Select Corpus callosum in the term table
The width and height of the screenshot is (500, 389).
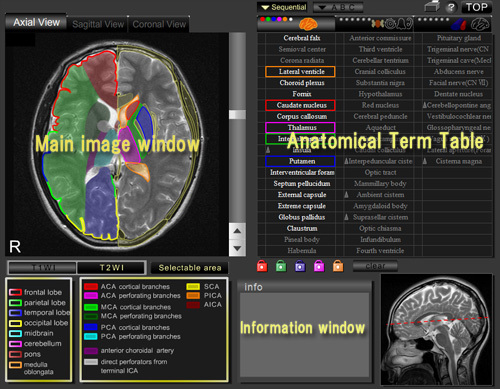302,116
